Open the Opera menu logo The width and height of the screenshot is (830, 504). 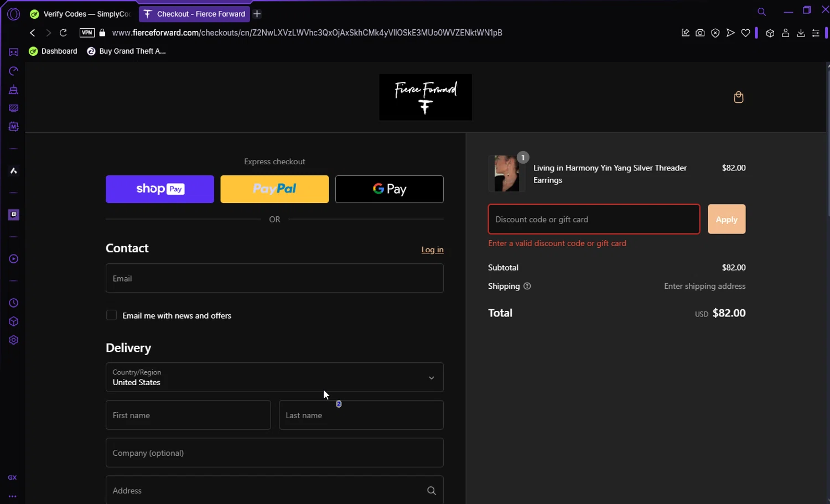click(13, 14)
